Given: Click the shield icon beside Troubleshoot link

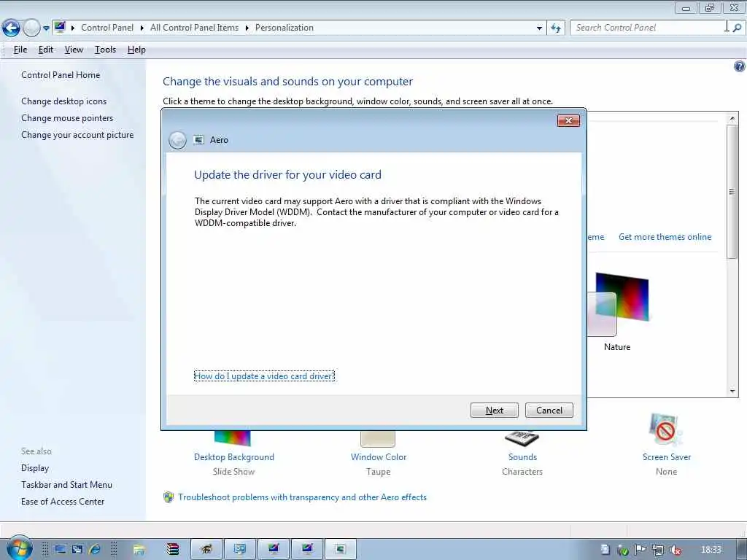Looking at the screenshot, I should (169, 497).
